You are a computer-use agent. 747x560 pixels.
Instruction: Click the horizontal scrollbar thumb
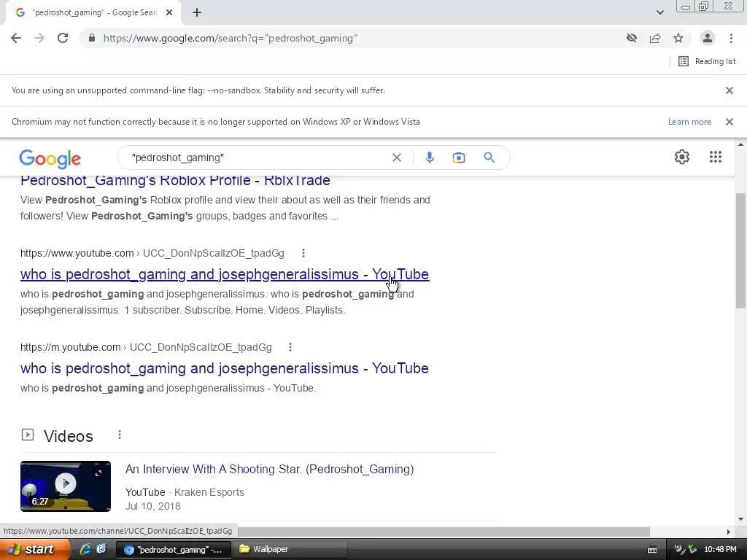[444, 532]
